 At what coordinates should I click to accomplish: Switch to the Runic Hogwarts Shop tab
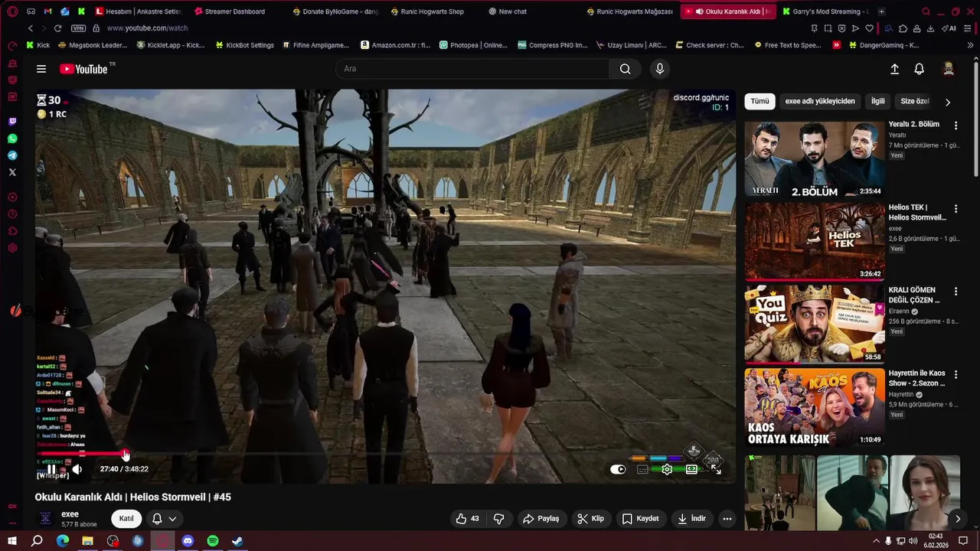point(427,11)
